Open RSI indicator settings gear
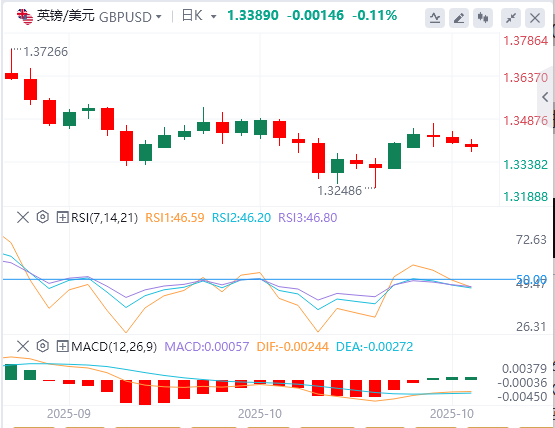This screenshot has width=555, height=428. [42, 217]
